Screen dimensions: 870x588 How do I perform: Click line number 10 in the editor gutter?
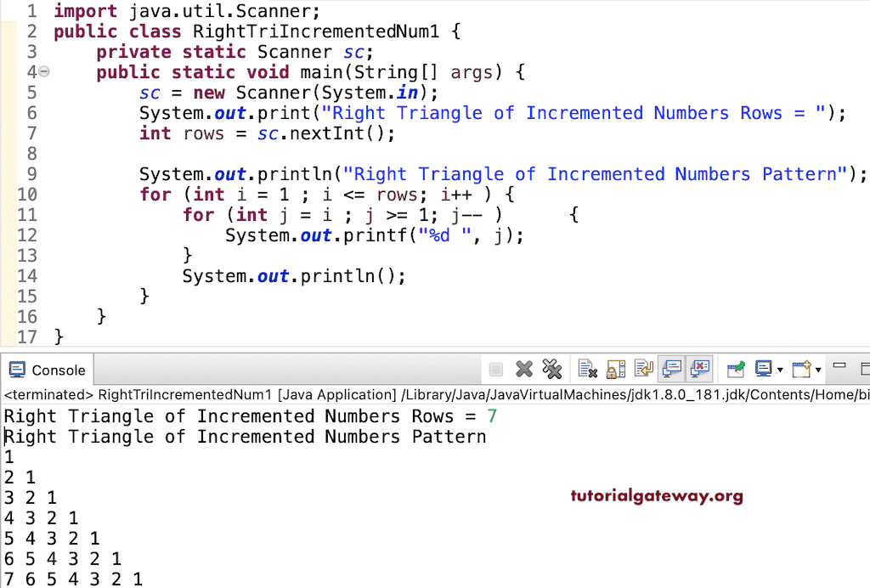[27, 195]
